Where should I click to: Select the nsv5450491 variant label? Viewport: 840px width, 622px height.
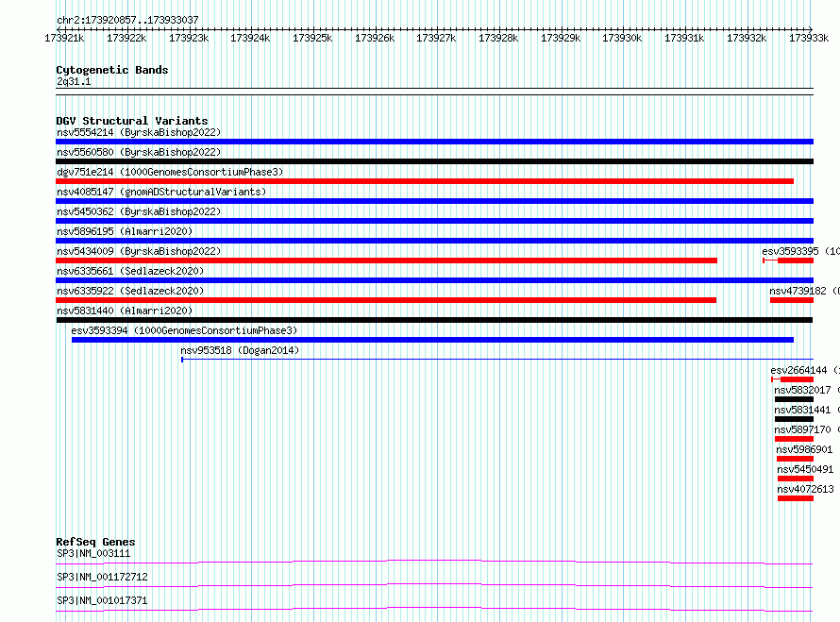805,469
